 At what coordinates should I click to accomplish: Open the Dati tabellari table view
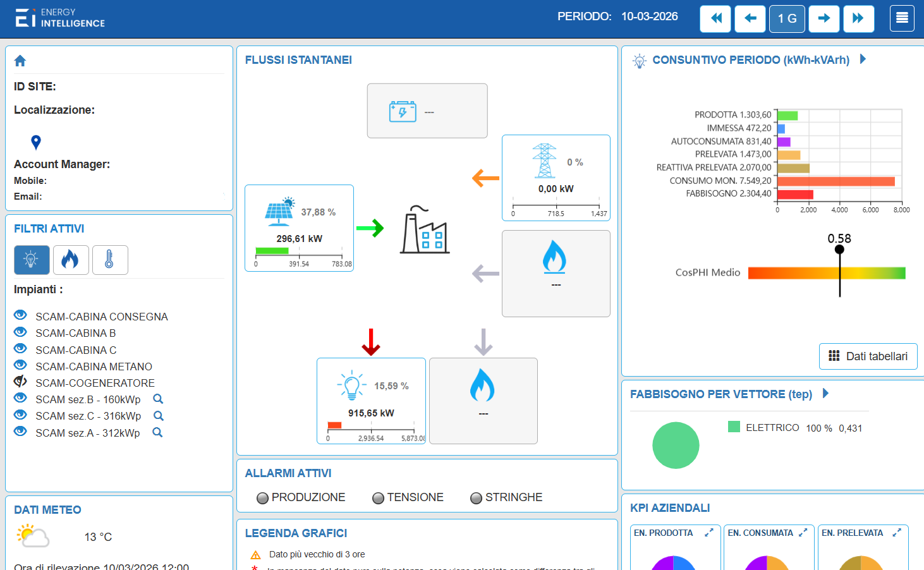click(868, 356)
